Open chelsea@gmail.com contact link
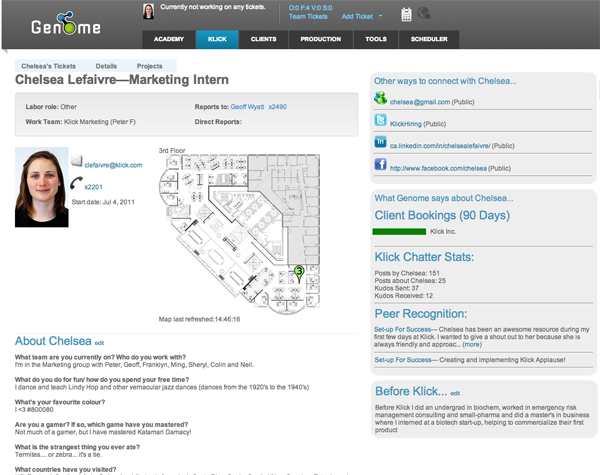 420,102
